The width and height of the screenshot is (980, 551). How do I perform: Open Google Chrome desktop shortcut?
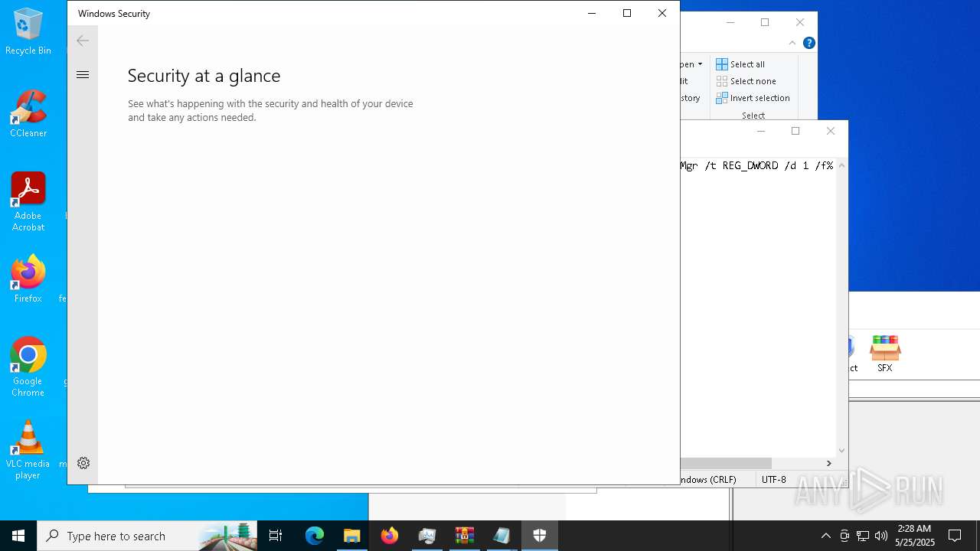(x=28, y=367)
